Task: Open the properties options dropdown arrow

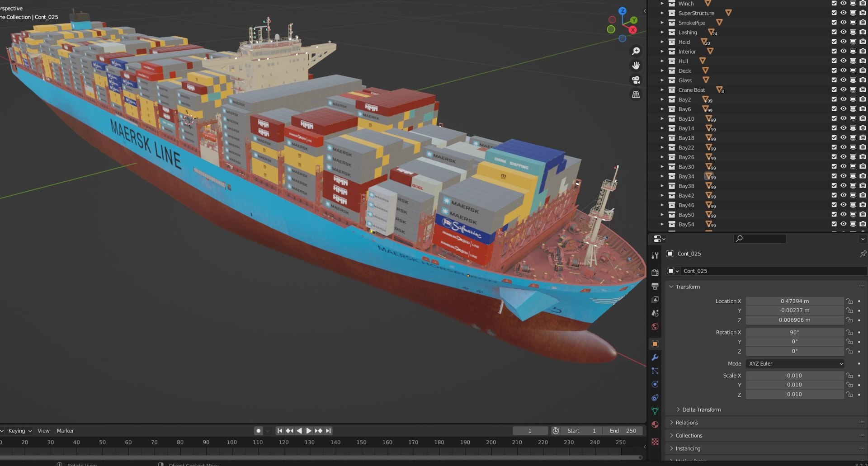Action: click(862, 239)
